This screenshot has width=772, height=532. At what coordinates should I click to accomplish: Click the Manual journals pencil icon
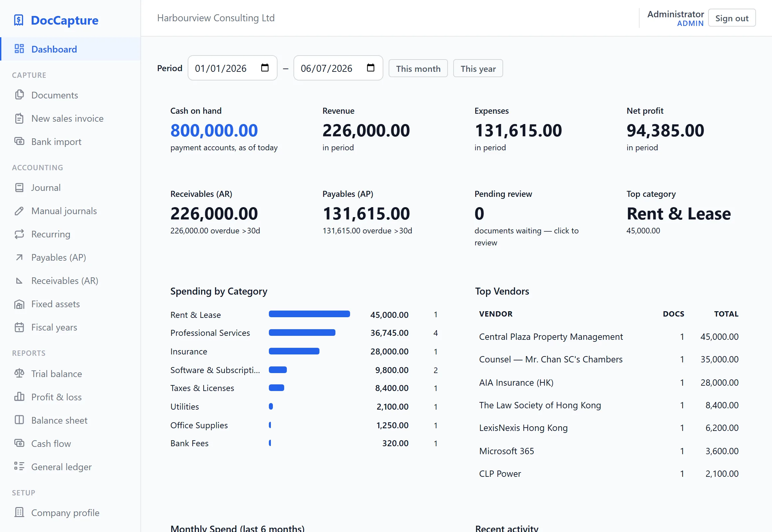click(x=19, y=211)
